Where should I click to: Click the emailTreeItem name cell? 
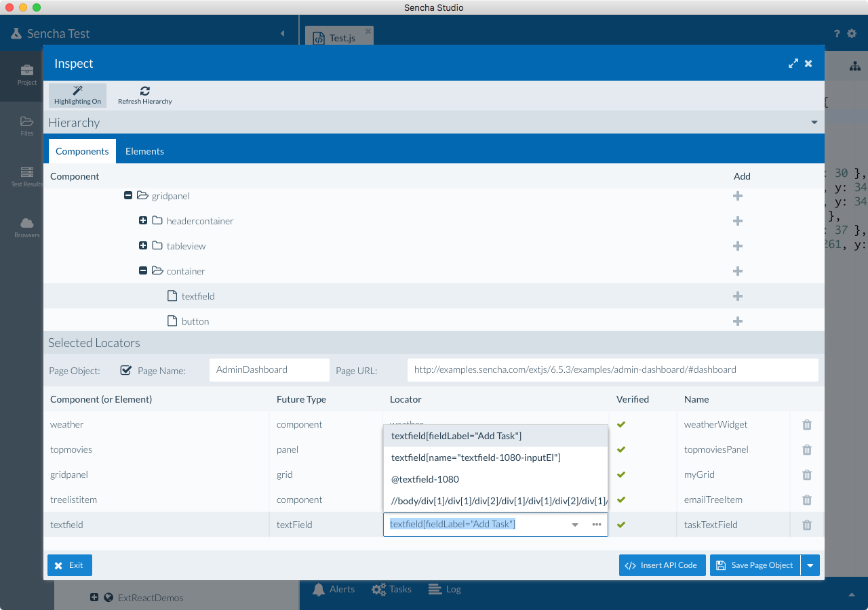click(x=734, y=500)
